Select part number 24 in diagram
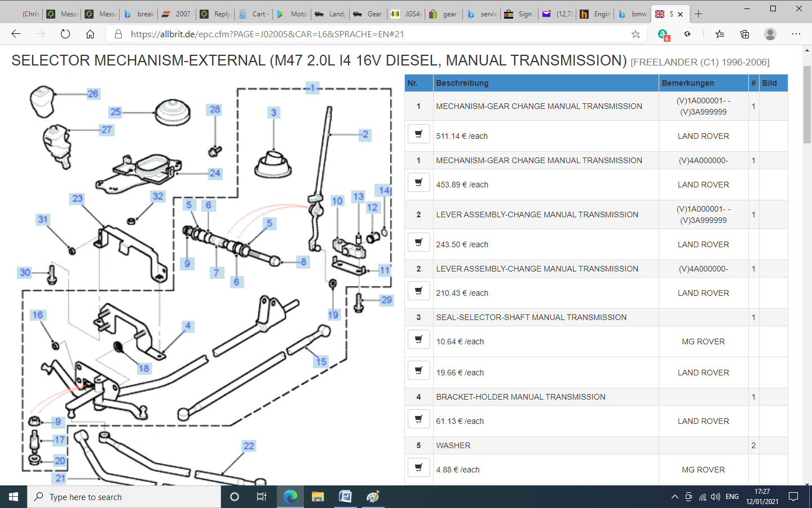 click(x=215, y=173)
